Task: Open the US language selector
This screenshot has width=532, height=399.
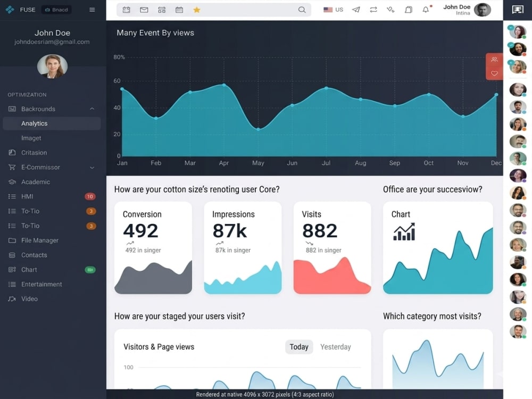Action: tap(333, 10)
